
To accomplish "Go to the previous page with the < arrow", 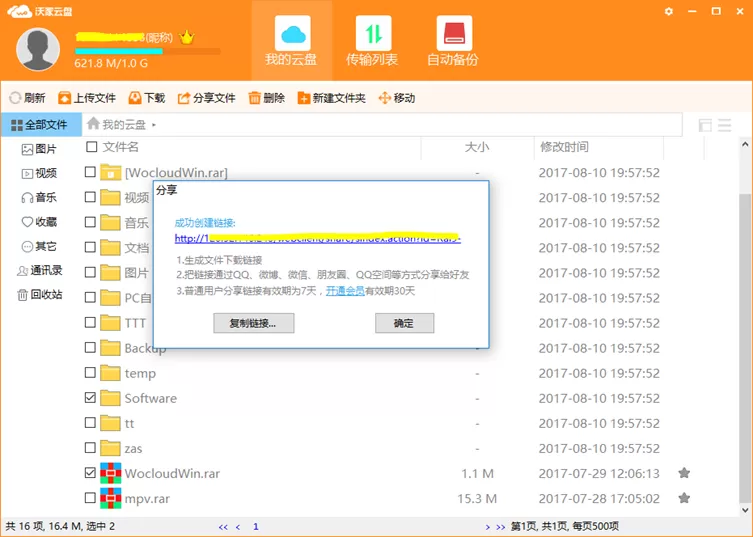I will [238, 527].
